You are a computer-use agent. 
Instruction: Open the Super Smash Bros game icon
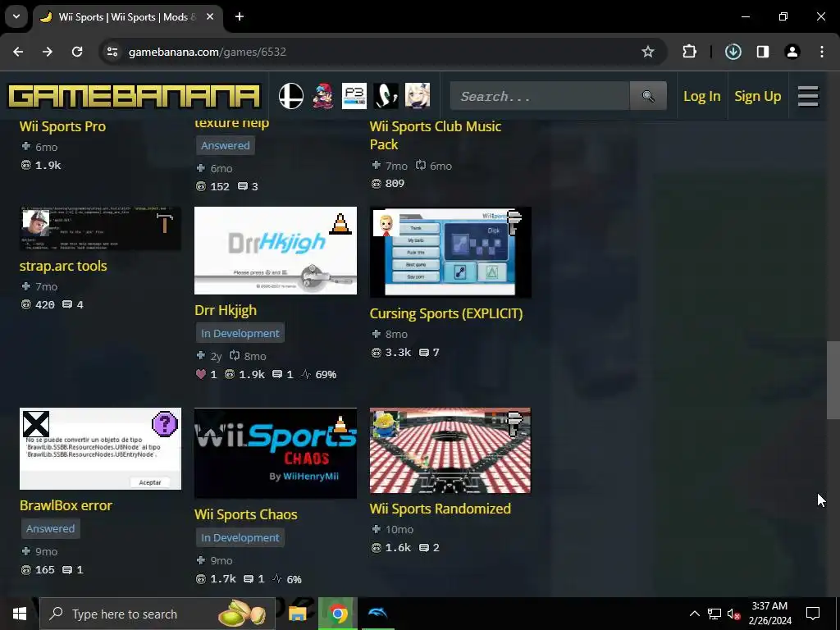click(291, 97)
